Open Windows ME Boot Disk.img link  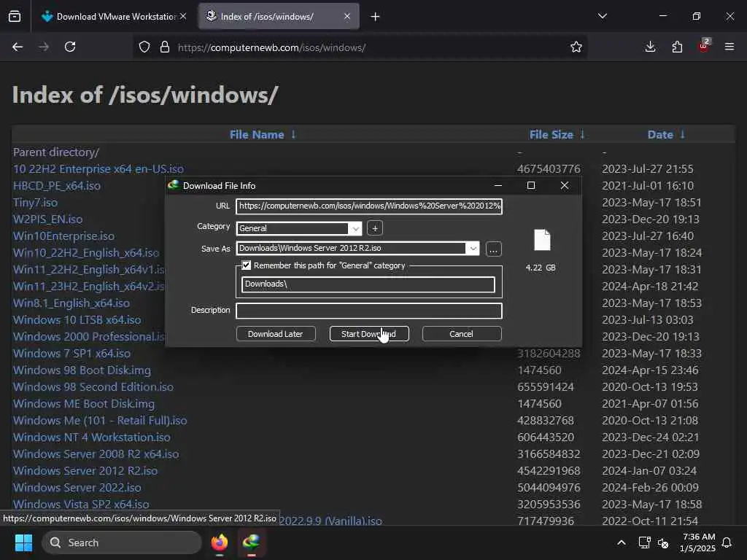84,404
